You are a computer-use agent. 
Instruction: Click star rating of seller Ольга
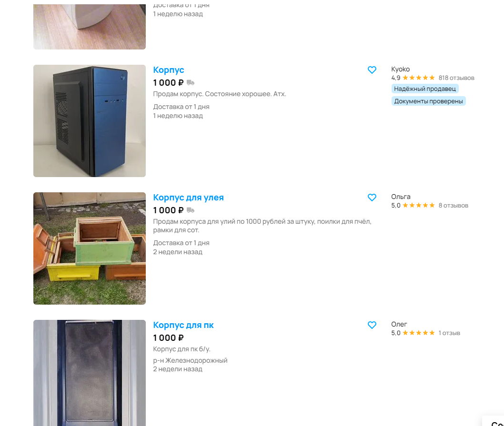pyautogui.click(x=419, y=205)
